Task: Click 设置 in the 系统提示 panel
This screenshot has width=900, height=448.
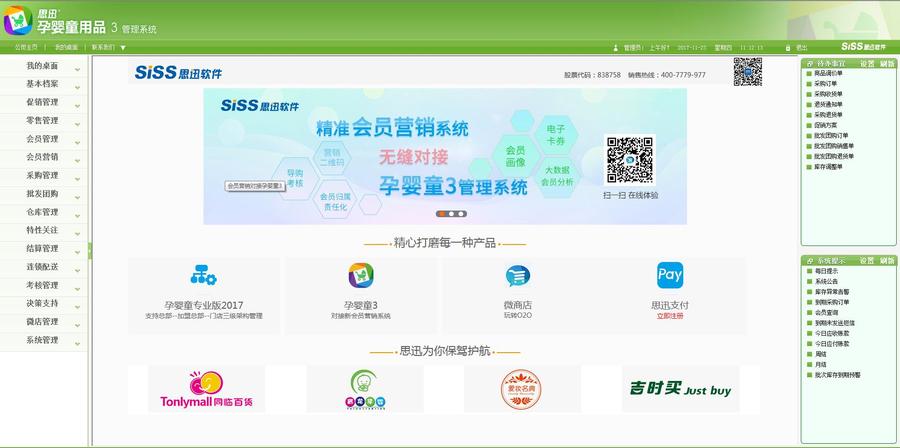Action: [867, 261]
